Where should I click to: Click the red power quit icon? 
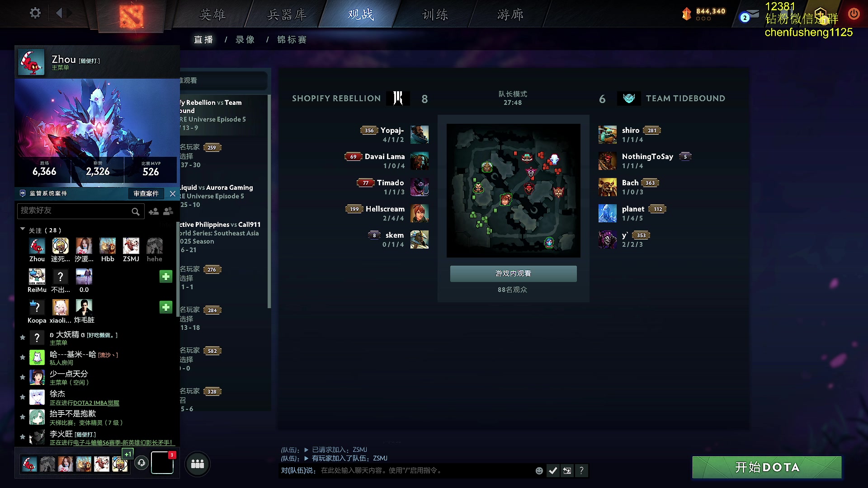854,14
